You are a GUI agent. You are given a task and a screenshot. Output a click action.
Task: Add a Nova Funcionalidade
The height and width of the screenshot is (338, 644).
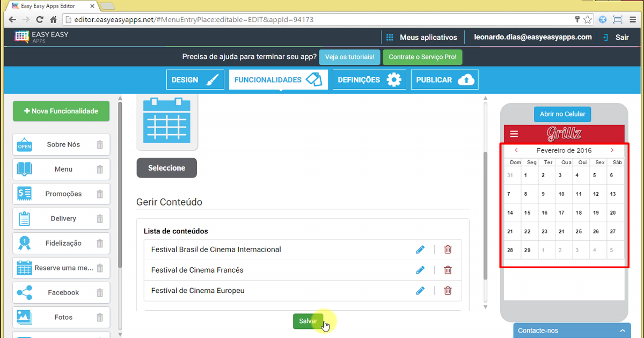pyautogui.click(x=61, y=111)
